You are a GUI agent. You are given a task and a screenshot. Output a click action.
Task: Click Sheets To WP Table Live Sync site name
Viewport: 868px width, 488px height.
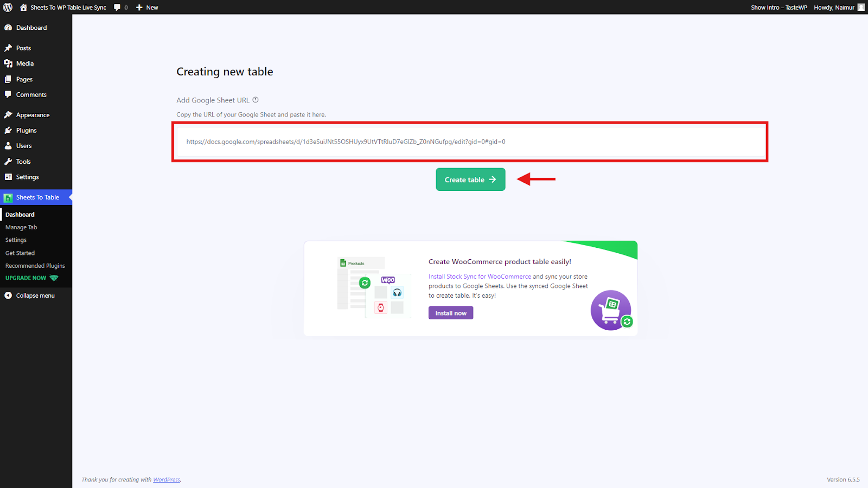[x=68, y=8]
